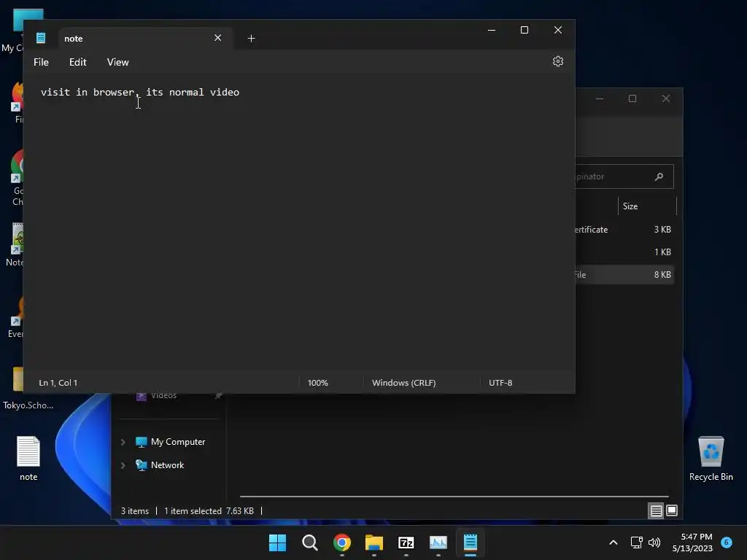Click Windows (CRLF) line ending status
The height and width of the screenshot is (560, 747).
point(403,383)
